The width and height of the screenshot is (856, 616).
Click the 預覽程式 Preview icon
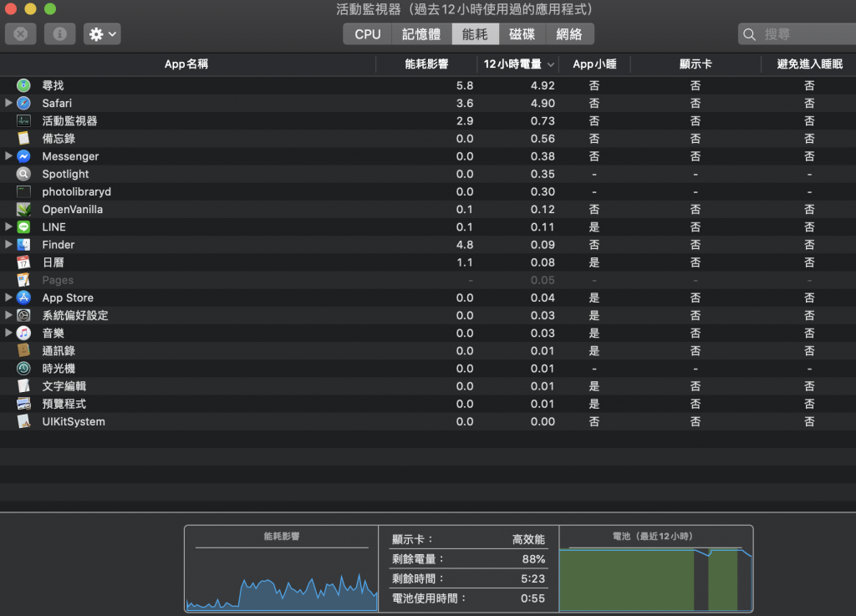tap(23, 404)
